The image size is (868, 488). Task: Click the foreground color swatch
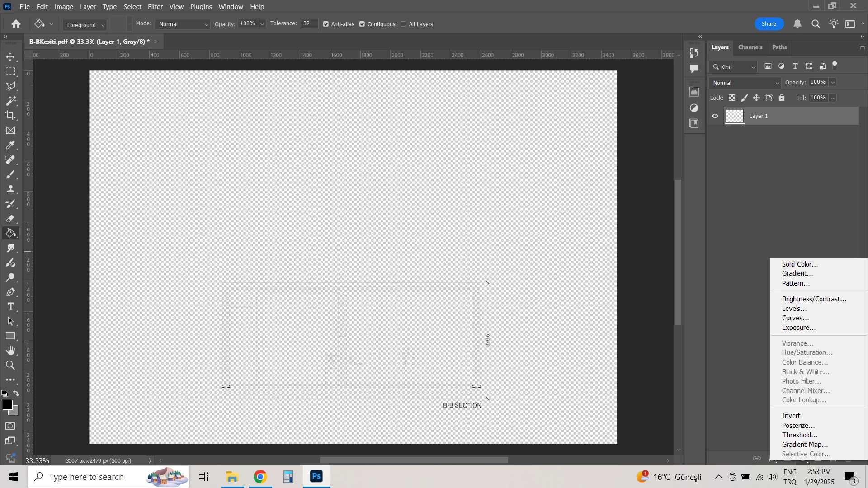point(7,405)
